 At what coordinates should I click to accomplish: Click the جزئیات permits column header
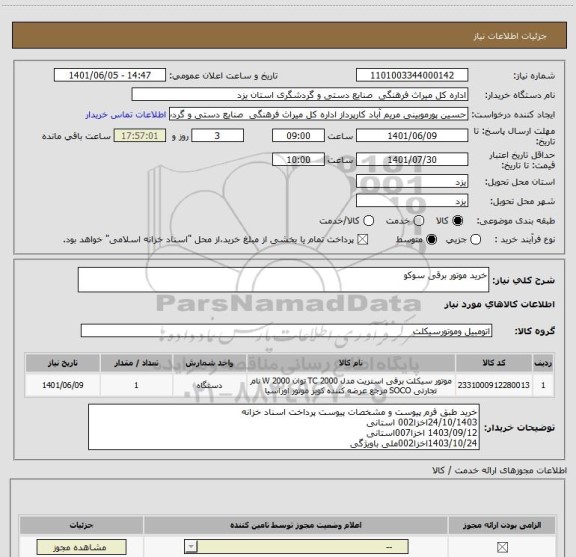[x=82, y=525]
